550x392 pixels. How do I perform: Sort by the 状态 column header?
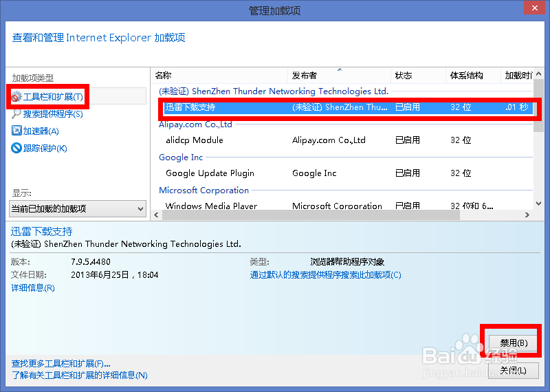pos(419,76)
